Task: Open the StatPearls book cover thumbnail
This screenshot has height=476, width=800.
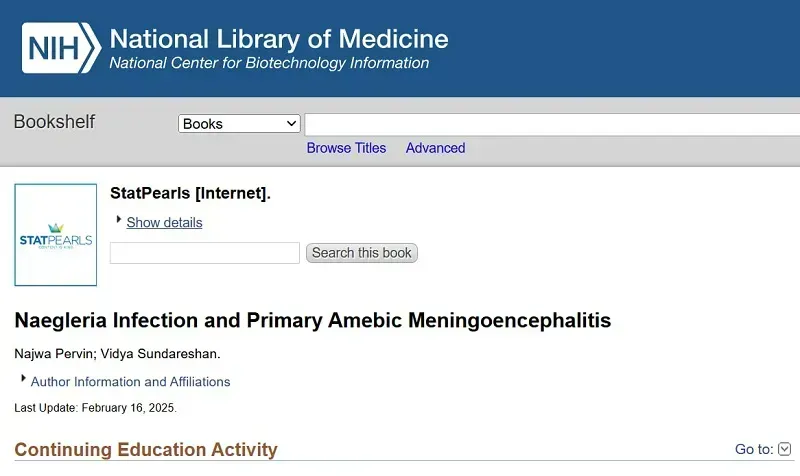Action: click(56, 235)
